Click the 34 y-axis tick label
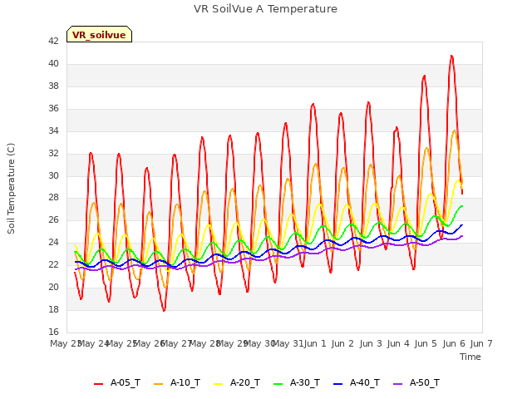Screen dimensions: 532x399 pyautogui.click(x=53, y=131)
